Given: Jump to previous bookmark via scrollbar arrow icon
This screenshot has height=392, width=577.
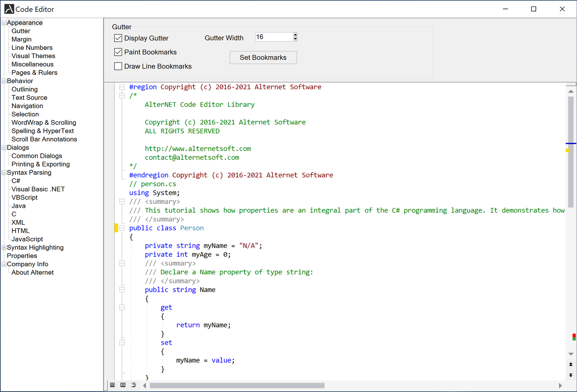Looking at the screenshot, I should click(571, 364).
